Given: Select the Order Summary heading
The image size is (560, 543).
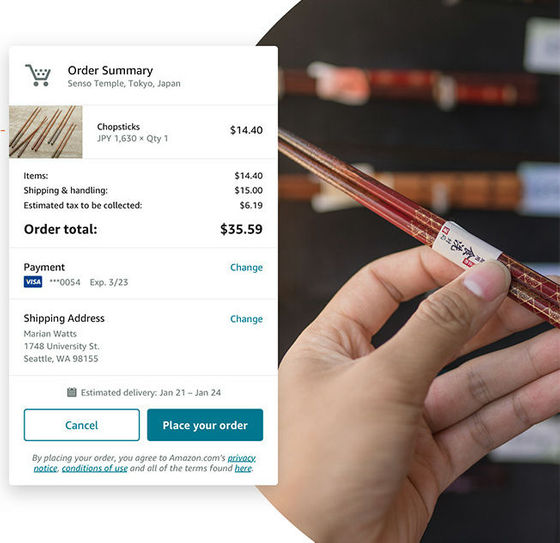Looking at the screenshot, I should [110, 70].
